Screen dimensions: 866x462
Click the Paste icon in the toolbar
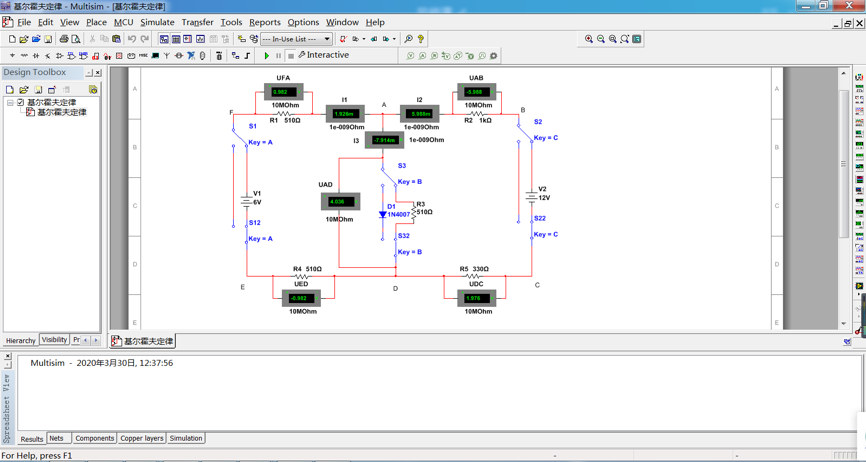pyautogui.click(x=116, y=39)
